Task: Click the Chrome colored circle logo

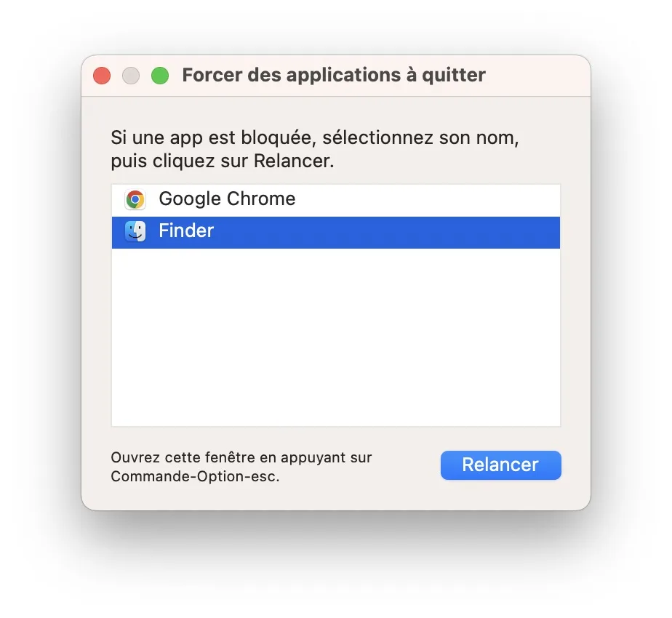Action: tap(135, 198)
